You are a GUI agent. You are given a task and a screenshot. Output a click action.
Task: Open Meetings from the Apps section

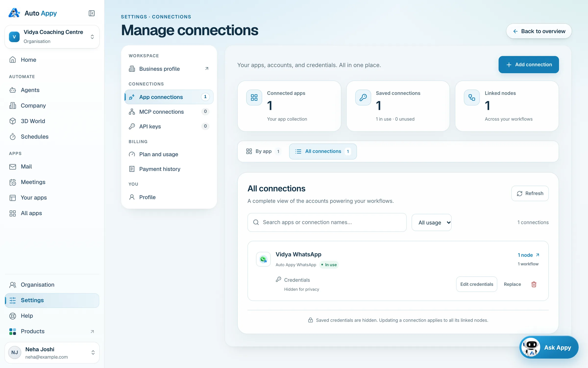click(x=52, y=182)
